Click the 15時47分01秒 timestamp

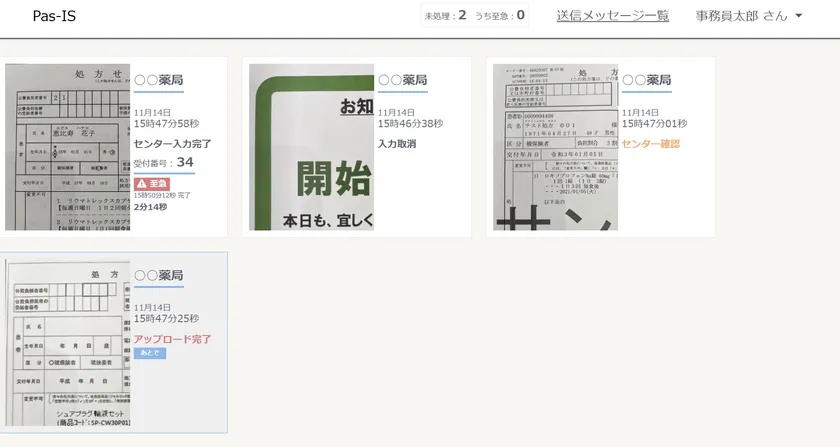pos(654,124)
